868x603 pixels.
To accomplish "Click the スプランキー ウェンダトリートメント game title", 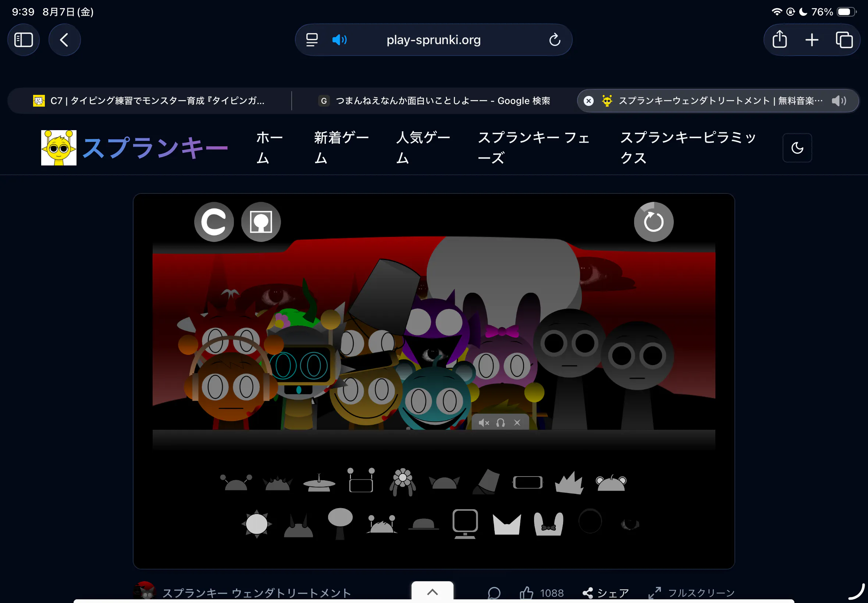I will point(257,593).
